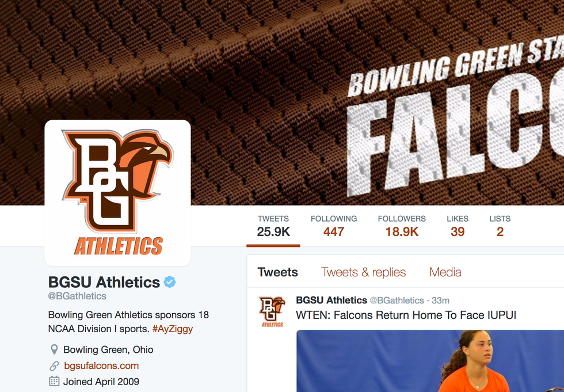Click the #AyZiggy hashtag in the bio
Viewport: 564px width, 392px height.
[173, 329]
